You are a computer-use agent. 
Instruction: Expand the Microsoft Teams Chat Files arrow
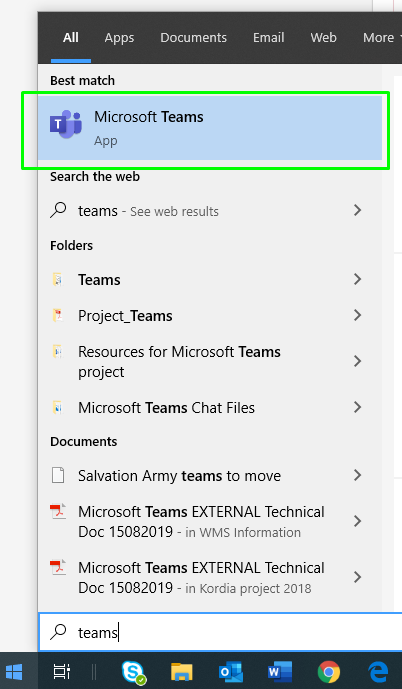pos(357,407)
